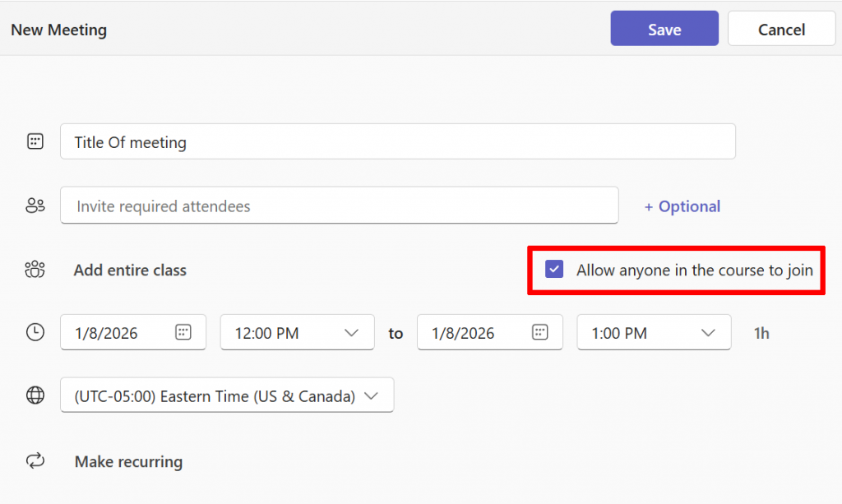
Task: Expand the 1:00 PM end time dropdown
Action: click(708, 332)
